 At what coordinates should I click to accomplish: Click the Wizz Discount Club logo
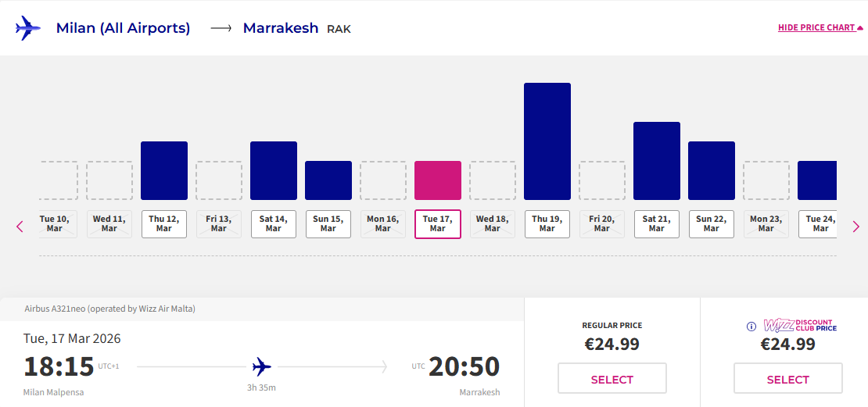tap(800, 326)
